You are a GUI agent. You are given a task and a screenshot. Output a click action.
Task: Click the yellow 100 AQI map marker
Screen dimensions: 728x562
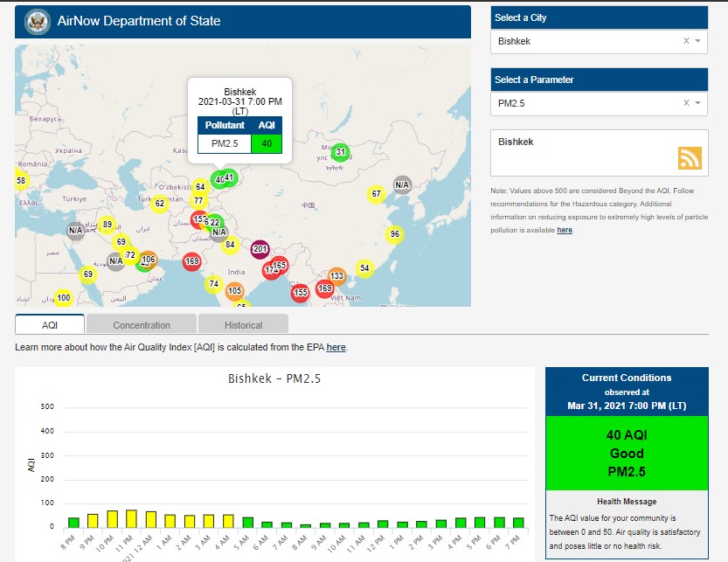click(63, 298)
